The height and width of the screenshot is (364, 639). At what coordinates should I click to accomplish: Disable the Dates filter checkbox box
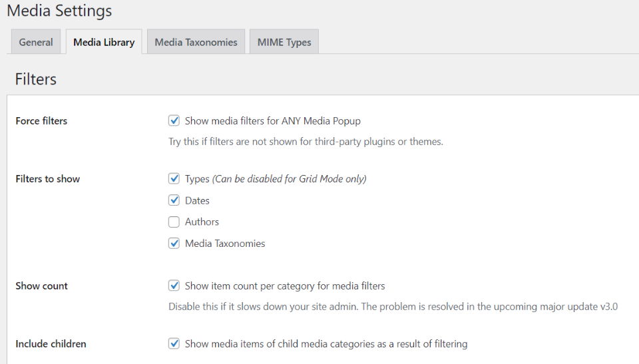pos(174,200)
